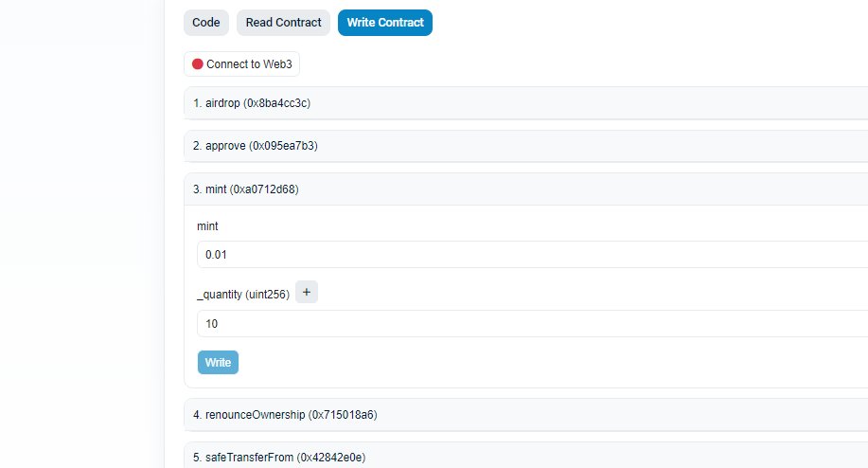868x468 pixels.
Task: Expand the airdrop function row
Action: (526, 103)
